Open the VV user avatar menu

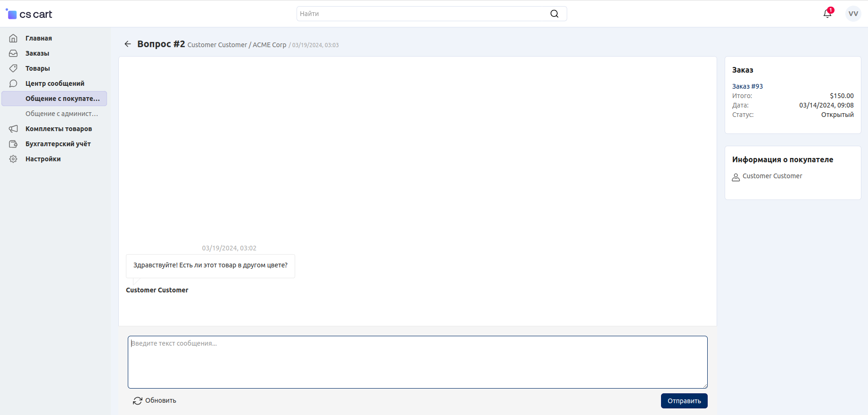853,14
